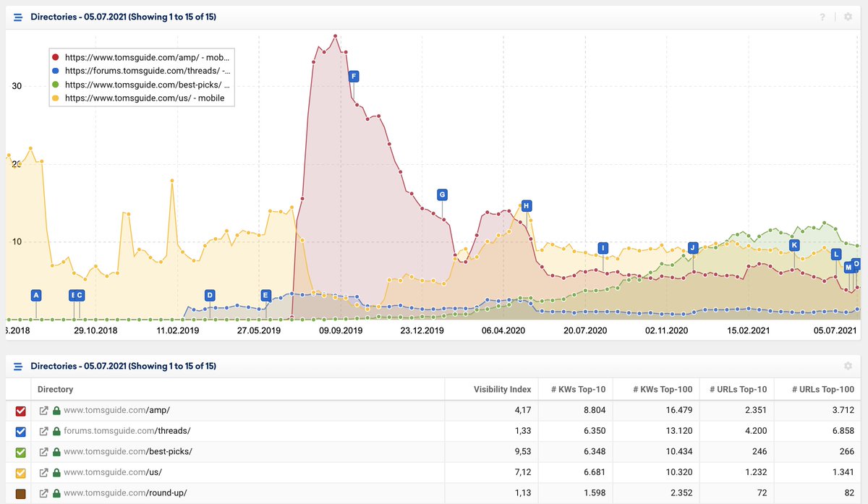Click Visibility Index value 9,53
This screenshot has height=504, width=868.
pyautogui.click(x=522, y=452)
